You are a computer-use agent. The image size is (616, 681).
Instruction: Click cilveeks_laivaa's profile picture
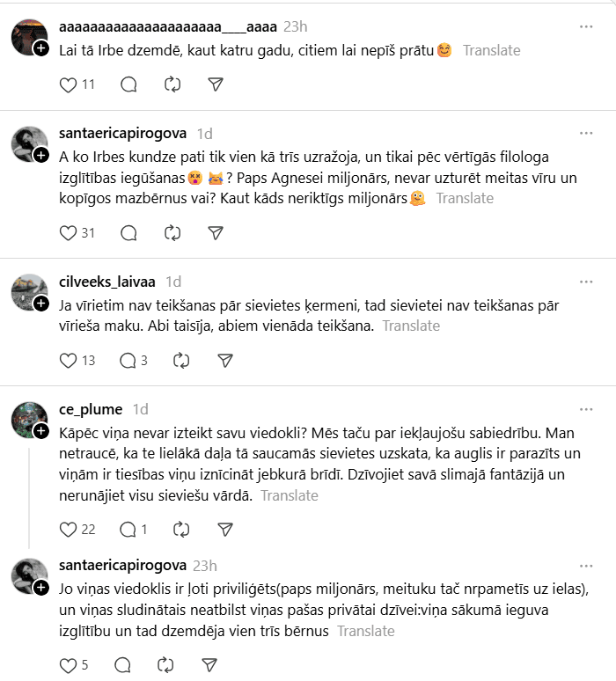tap(29, 292)
